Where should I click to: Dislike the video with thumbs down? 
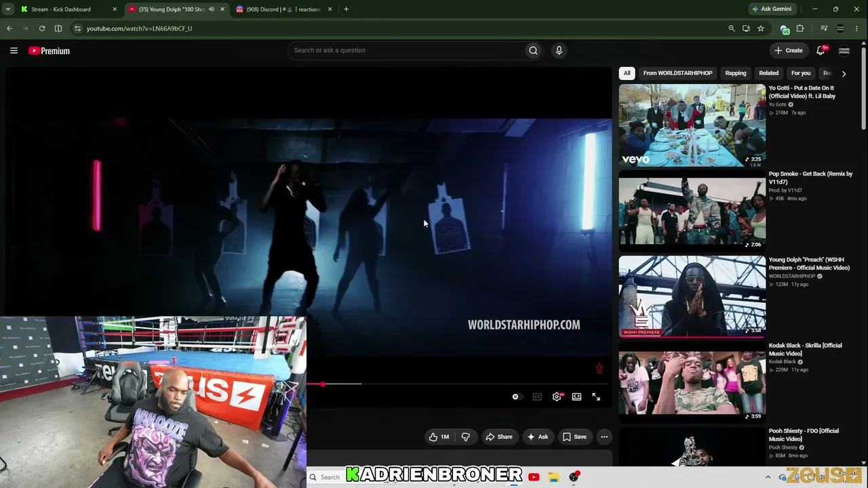click(466, 437)
